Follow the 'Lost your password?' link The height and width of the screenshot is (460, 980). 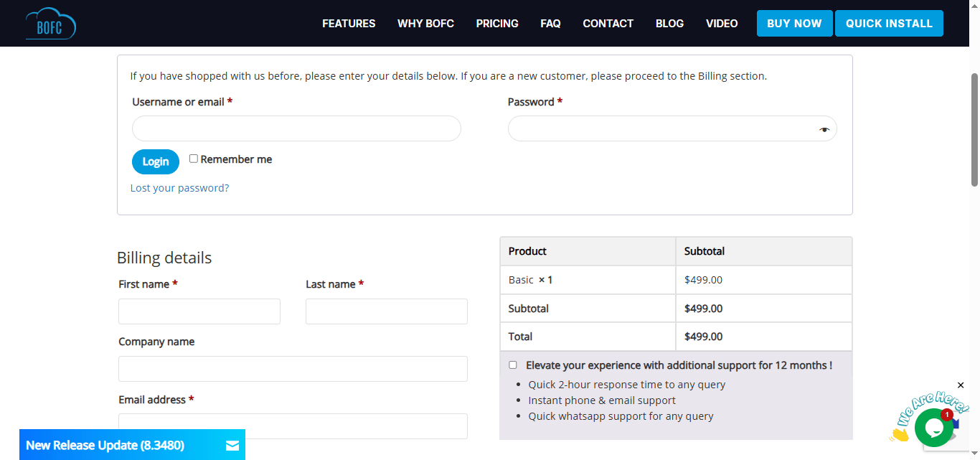[x=179, y=187]
